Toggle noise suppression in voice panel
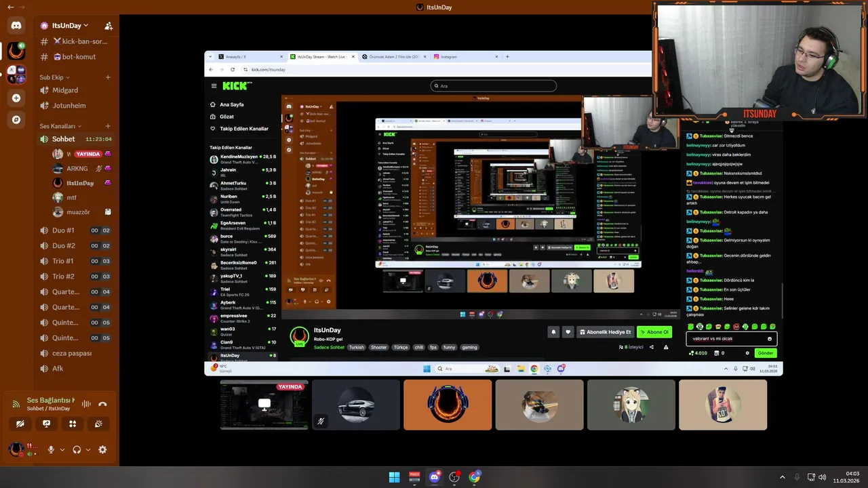This screenshot has width=868, height=488. (x=86, y=404)
